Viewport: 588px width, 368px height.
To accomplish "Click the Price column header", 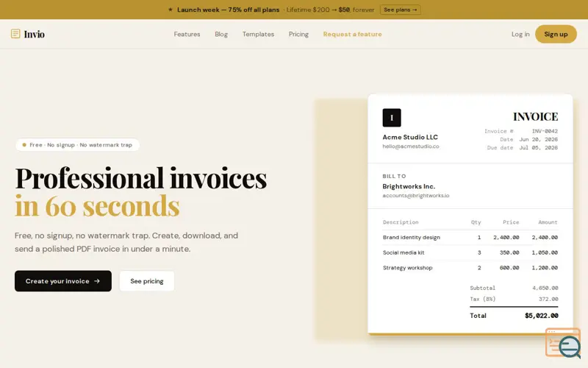I will tap(511, 222).
